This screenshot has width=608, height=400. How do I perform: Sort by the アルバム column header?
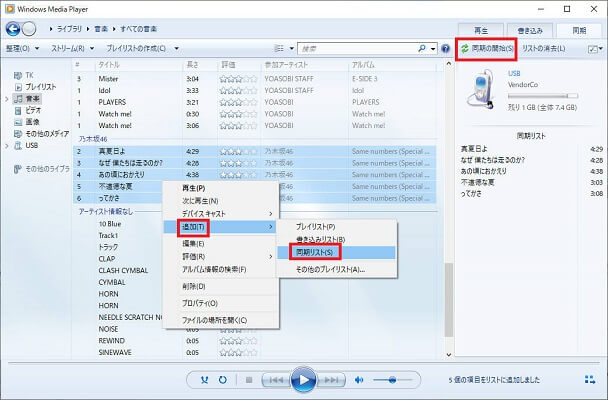[363, 65]
